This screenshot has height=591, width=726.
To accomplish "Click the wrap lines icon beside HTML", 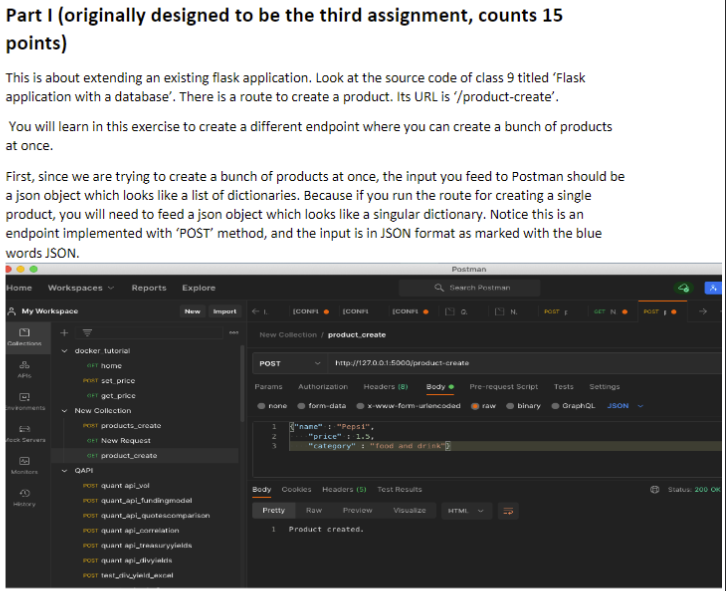I will pos(508,511).
